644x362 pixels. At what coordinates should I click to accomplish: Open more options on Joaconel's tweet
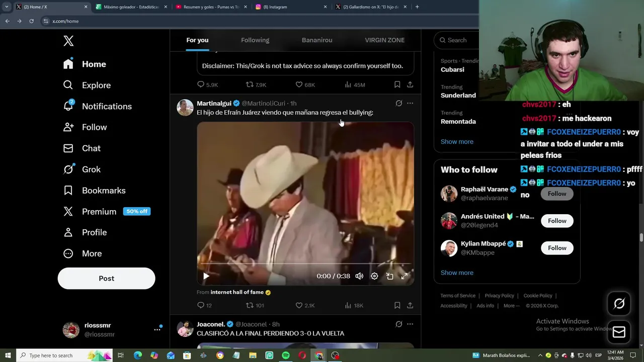(x=410, y=324)
